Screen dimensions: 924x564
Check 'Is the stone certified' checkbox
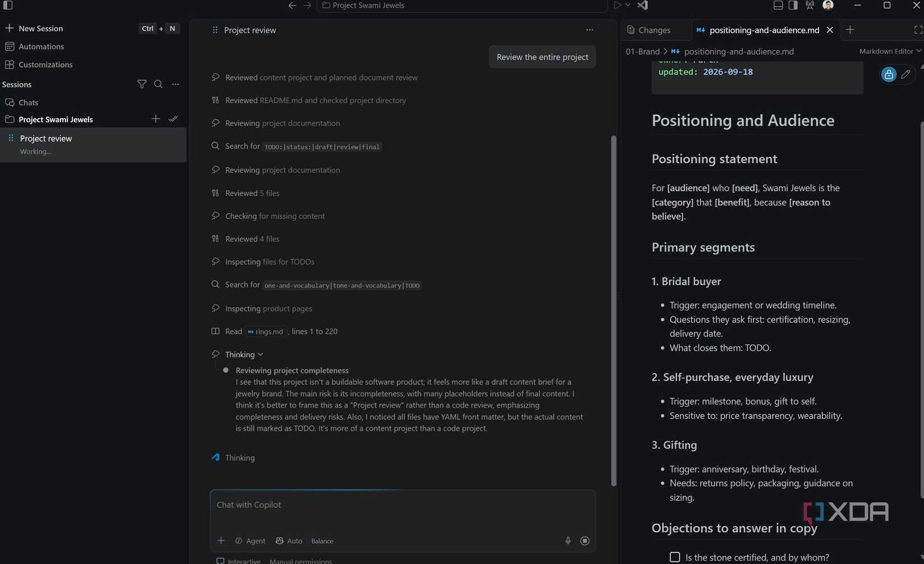pyautogui.click(x=675, y=557)
